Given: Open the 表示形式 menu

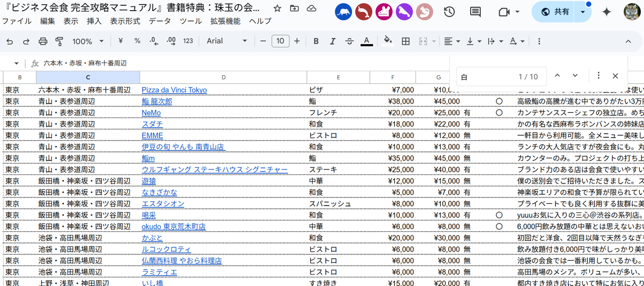Looking at the screenshot, I should click(125, 21).
